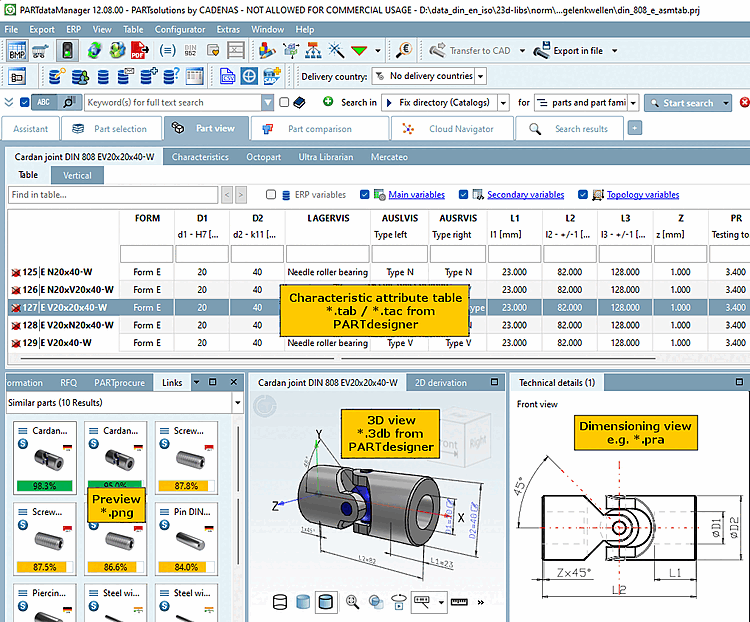Click the Transfer to CAD button
Viewport: 750px width, 622px height.
(469, 50)
